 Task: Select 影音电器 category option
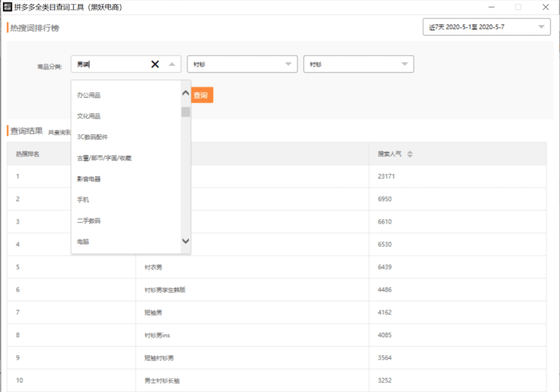pyautogui.click(x=89, y=179)
